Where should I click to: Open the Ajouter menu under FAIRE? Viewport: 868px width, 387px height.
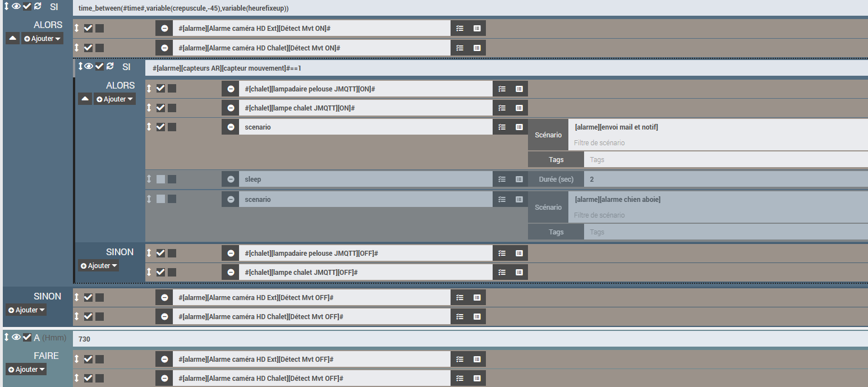click(26, 369)
